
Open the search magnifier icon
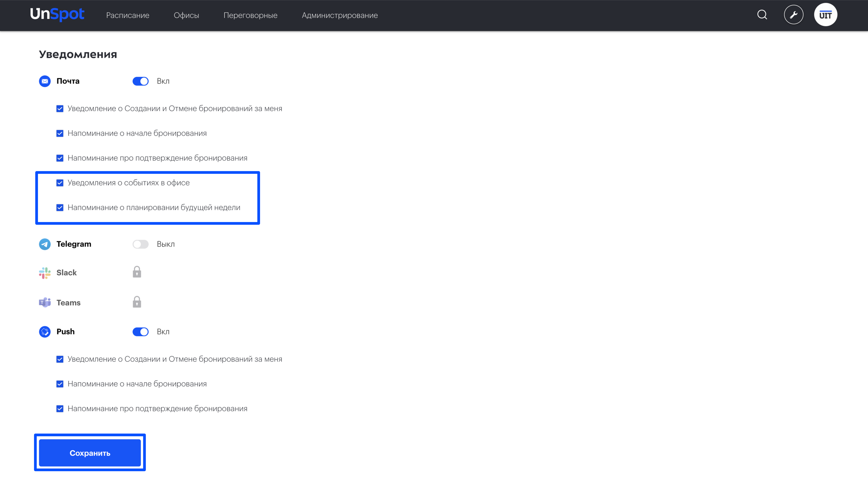coord(762,15)
